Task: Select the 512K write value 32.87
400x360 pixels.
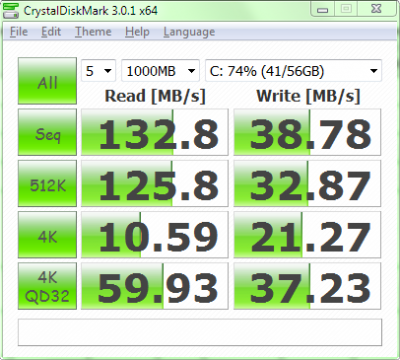Action: click(x=307, y=184)
